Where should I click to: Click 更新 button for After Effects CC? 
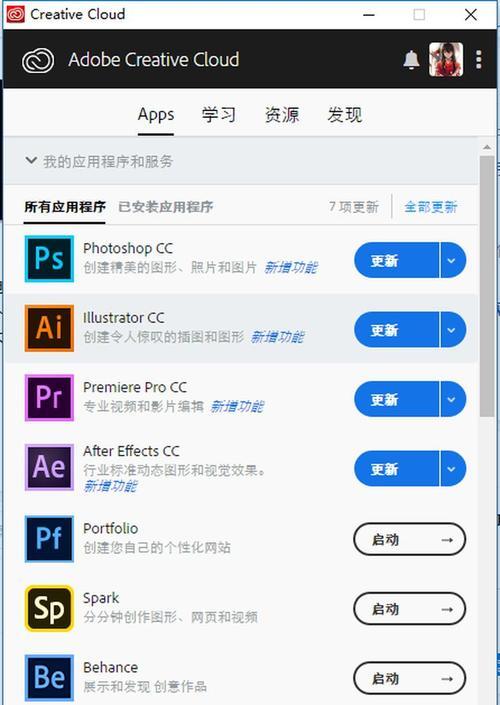397,469
